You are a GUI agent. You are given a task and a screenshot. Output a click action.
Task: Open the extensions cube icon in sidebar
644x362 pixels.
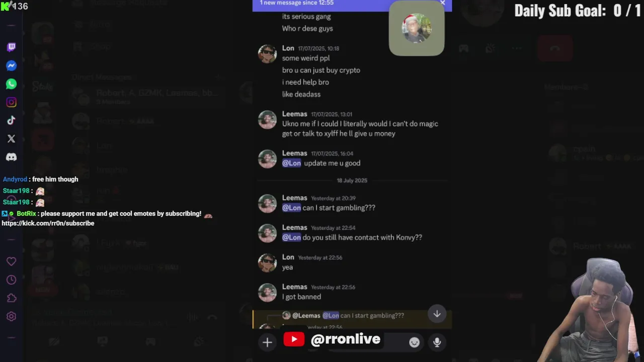(11, 298)
